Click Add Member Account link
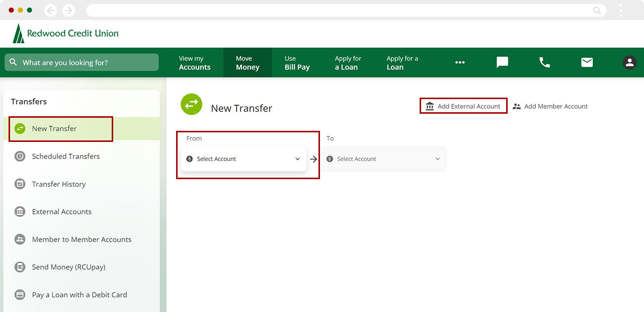The image size is (644, 312). coord(550,106)
